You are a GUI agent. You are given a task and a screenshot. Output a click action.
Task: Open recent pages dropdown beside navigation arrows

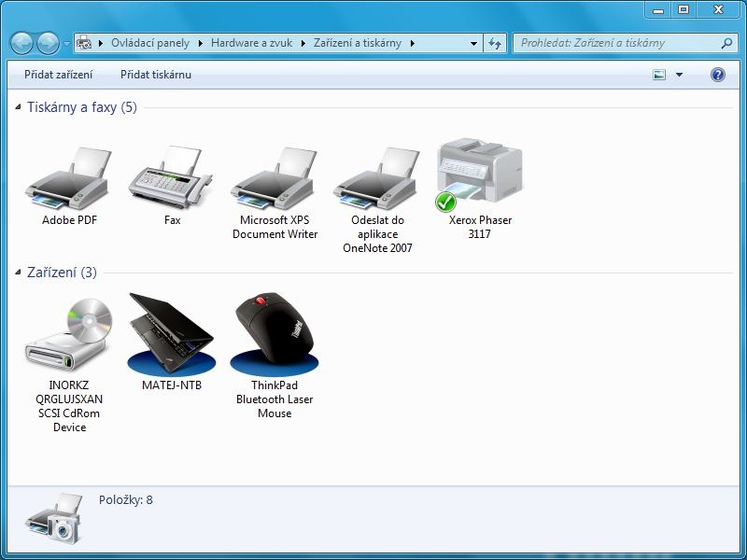(x=66, y=44)
